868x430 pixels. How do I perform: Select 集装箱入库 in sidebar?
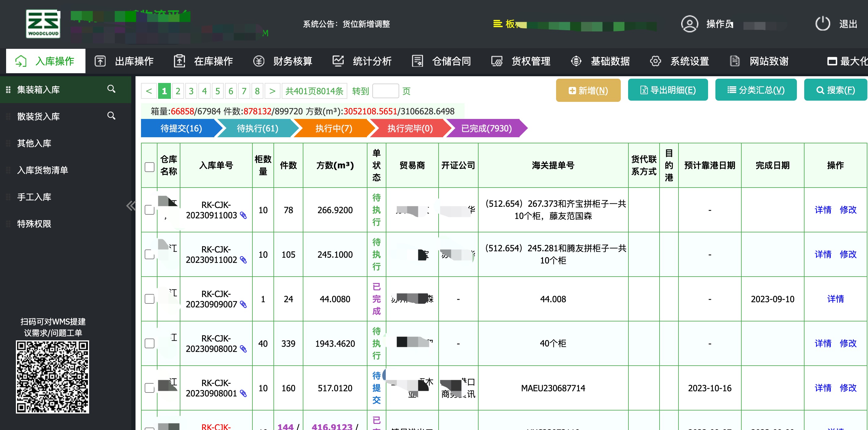tap(38, 90)
